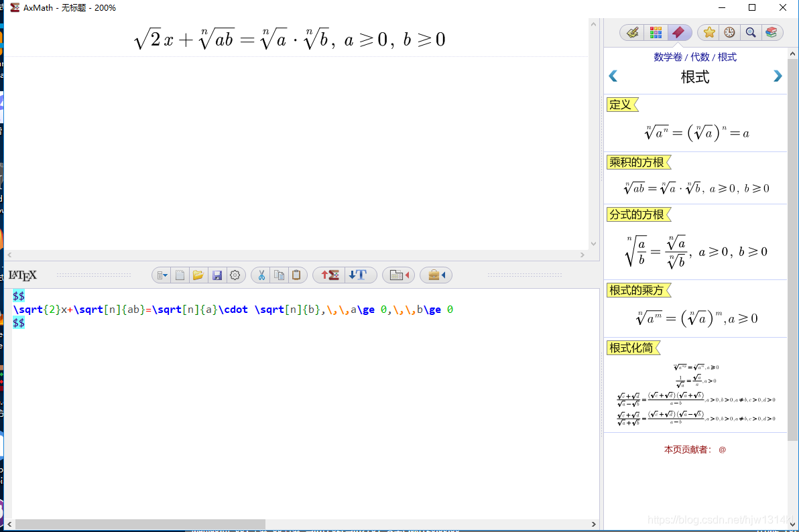
Task: Open the notes pencil panel
Action: (632, 33)
